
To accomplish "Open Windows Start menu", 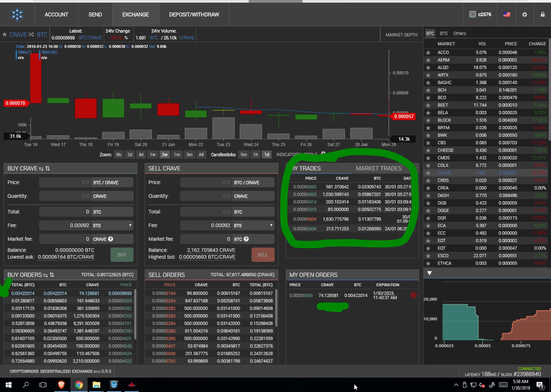I will (9, 385).
